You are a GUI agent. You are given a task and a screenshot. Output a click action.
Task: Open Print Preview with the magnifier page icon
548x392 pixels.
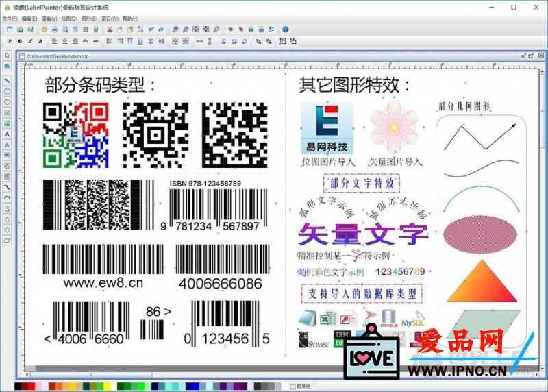pos(65,29)
